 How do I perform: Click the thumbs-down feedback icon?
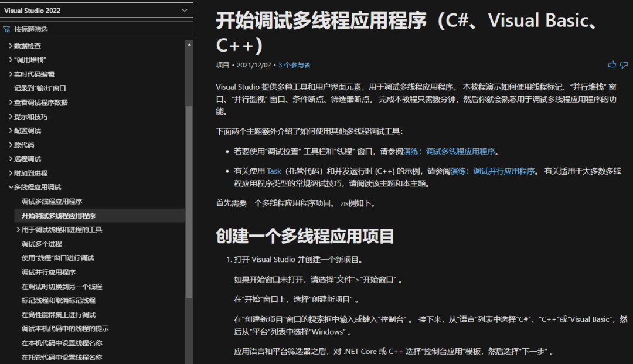tap(624, 64)
